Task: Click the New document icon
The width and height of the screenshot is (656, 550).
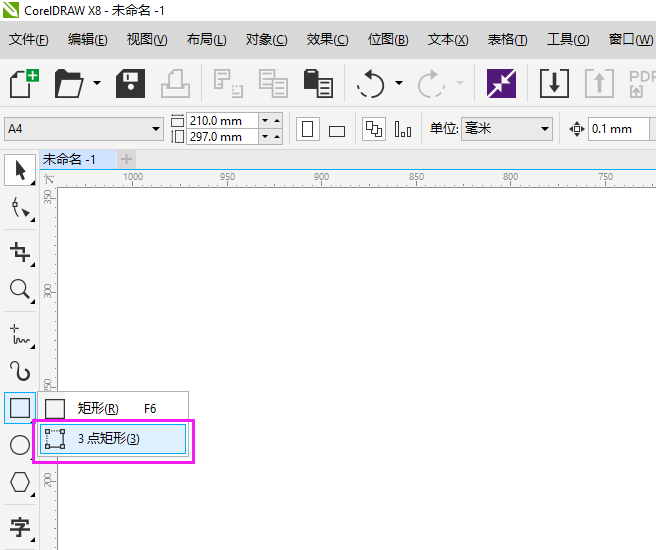Action: 24,83
